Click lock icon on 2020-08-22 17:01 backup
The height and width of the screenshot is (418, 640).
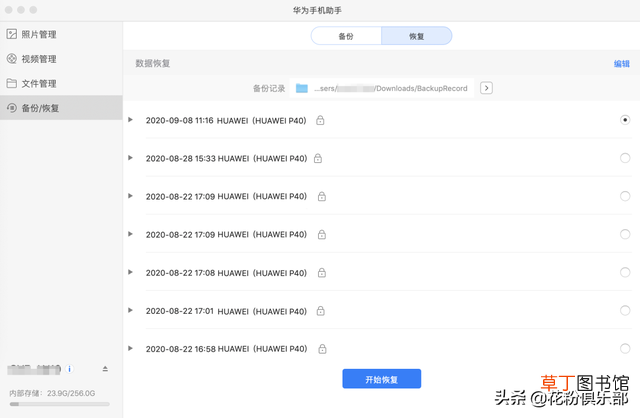click(321, 311)
